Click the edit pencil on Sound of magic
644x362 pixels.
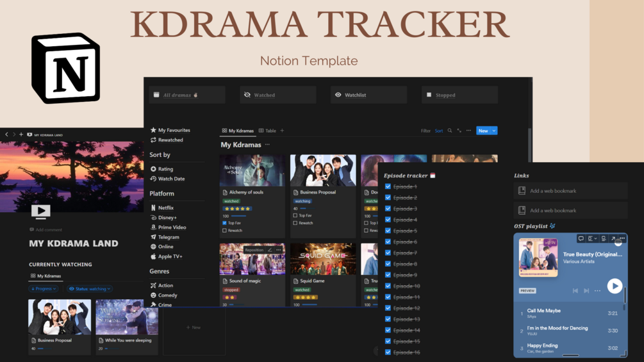(270, 250)
